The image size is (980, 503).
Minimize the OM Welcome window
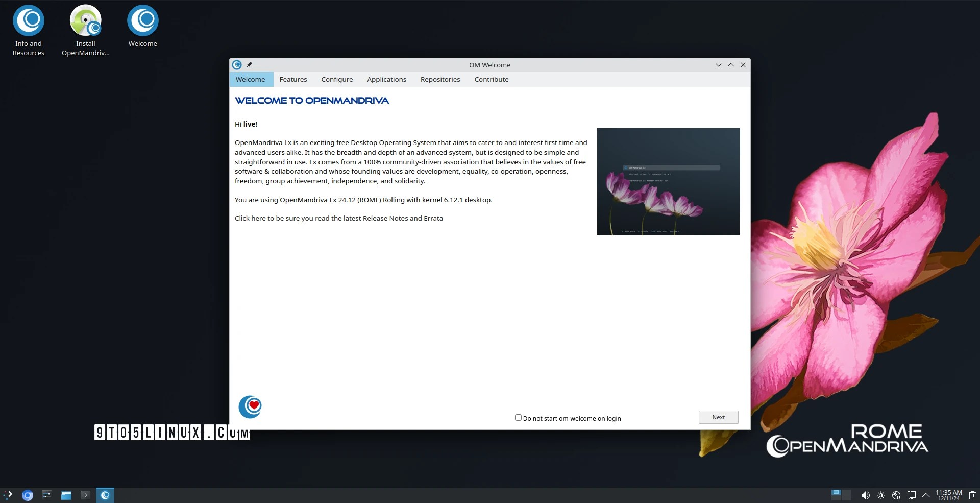pos(719,65)
